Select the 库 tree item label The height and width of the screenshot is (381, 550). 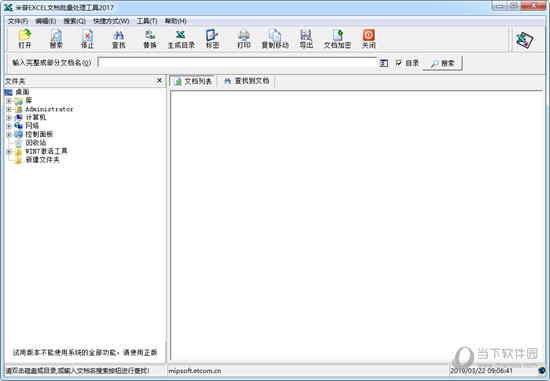pyautogui.click(x=29, y=100)
